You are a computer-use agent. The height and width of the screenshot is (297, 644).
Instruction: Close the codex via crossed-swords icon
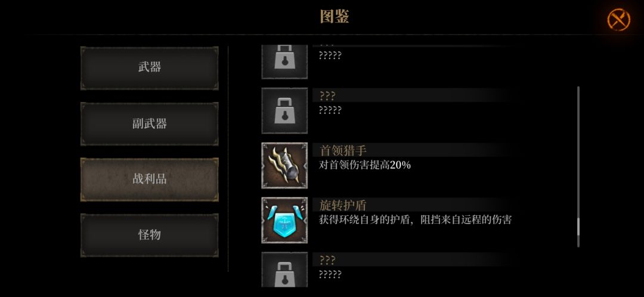pyautogui.click(x=618, y=20)
